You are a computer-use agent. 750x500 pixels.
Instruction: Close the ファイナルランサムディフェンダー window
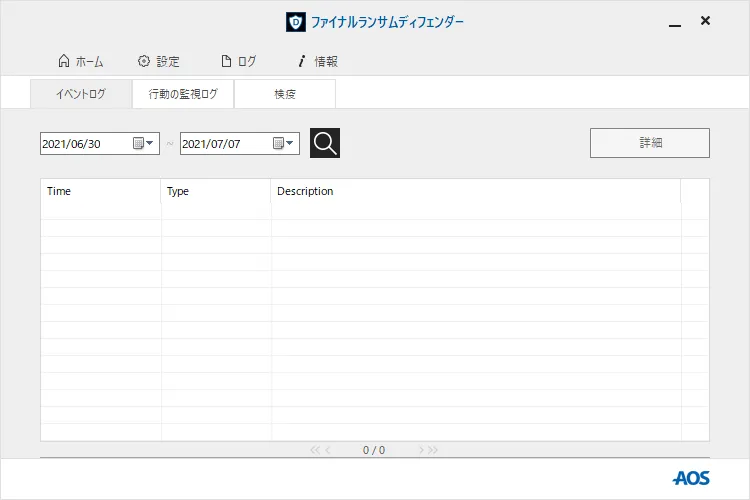click(705, 21)
